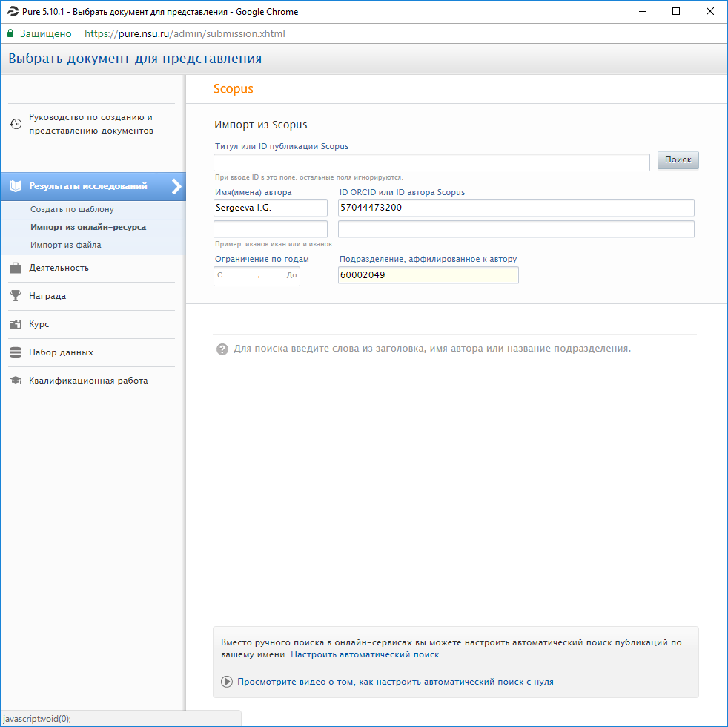Open the Набор данных section
This screenshot has height=727, width=728.
pos(61,352)
